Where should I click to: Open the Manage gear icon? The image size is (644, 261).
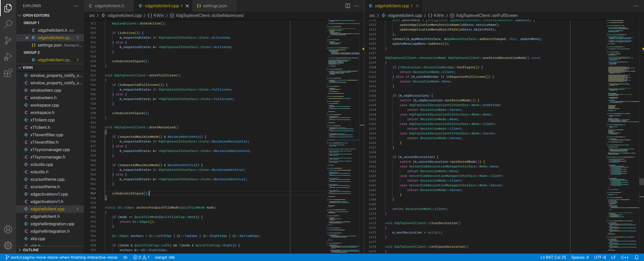click(8, 245)
